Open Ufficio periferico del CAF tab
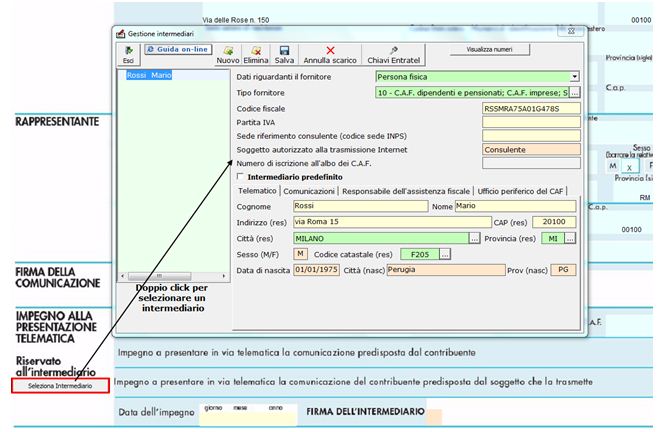Screen dimensions: 658x432 pyautogui.click(x=520, y=191)
